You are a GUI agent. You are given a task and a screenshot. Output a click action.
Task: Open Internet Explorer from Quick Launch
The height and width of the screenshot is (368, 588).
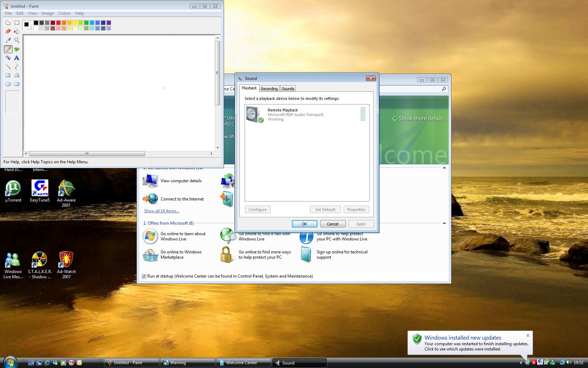click(47, 363)
